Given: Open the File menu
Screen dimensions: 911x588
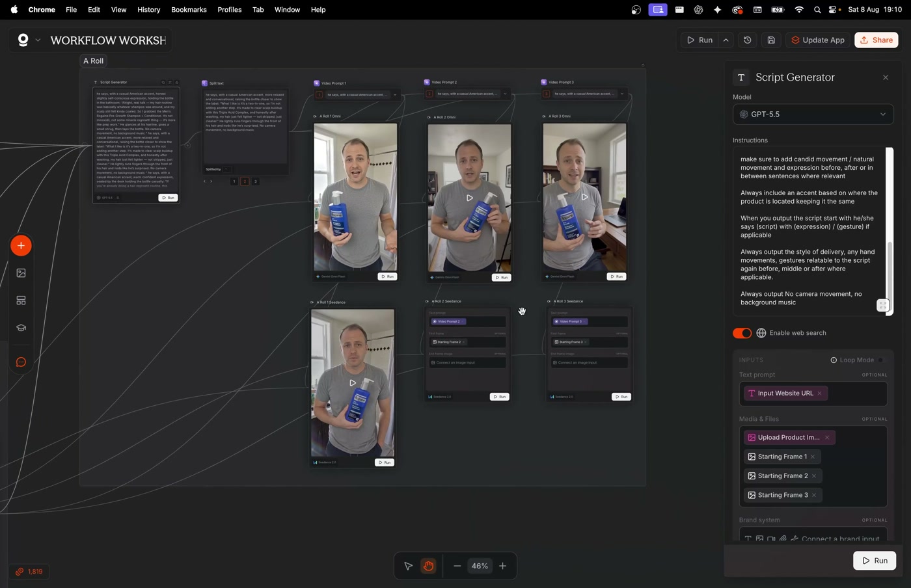Looking at the screenshot, I should (71, 10).
